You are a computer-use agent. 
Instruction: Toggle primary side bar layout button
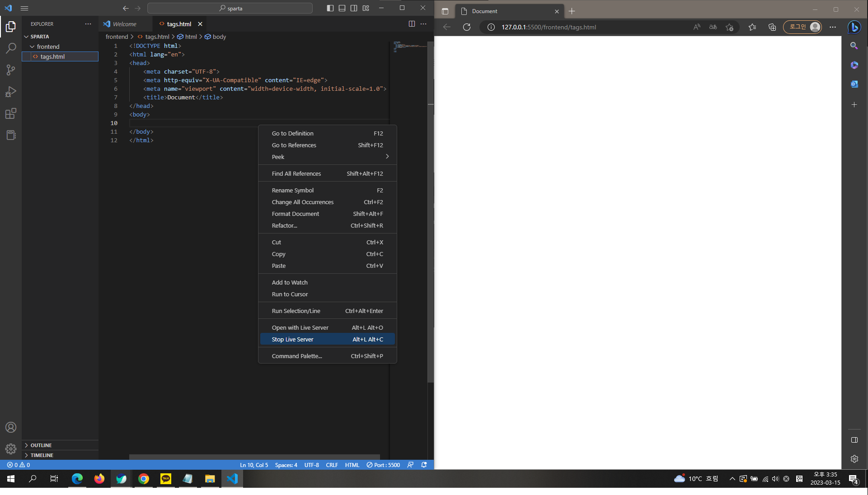pos(330,8)
